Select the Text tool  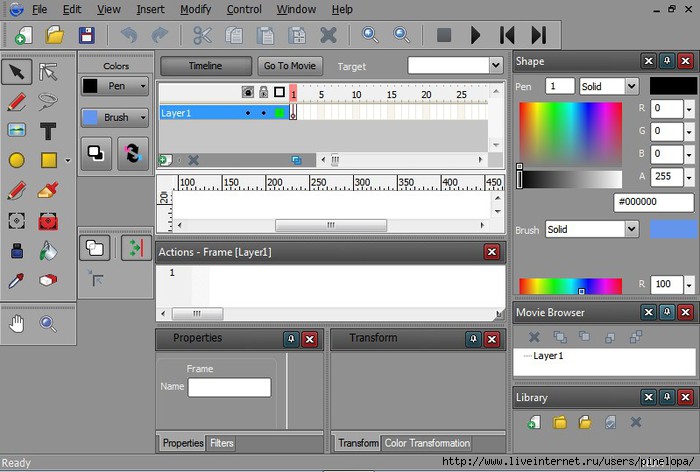pos(47,131)
